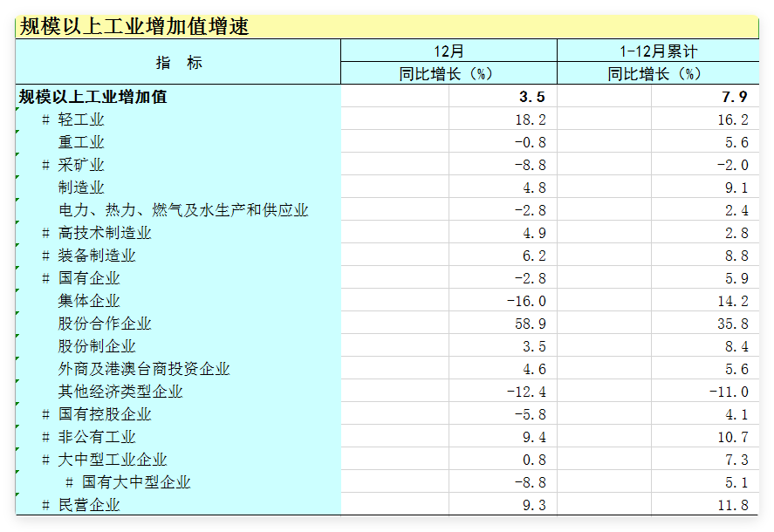
Task: Click the 集体企业 12月 value -16.0
Action: coord(526,301)
